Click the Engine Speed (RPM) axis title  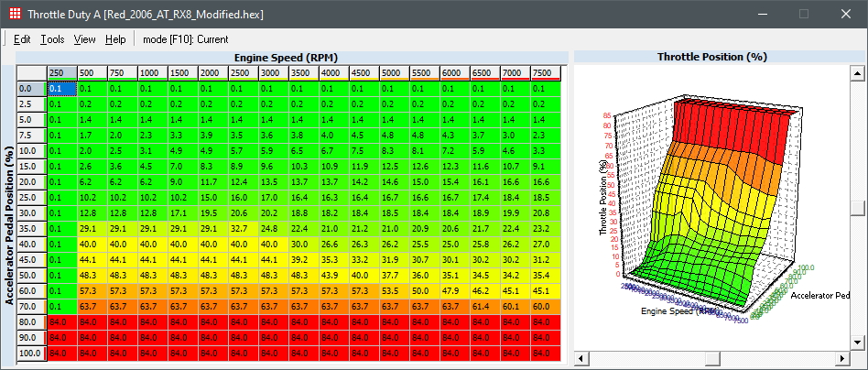pos(286,58)
